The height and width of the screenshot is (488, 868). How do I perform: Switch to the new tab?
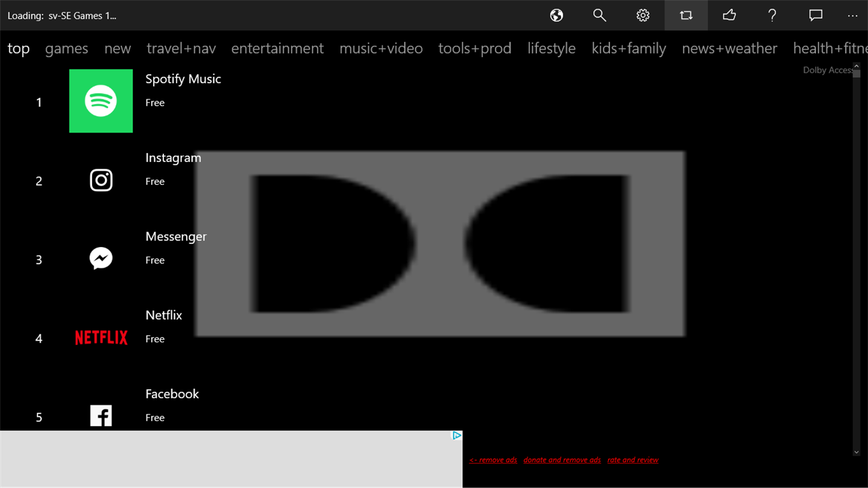pos(118,49)
